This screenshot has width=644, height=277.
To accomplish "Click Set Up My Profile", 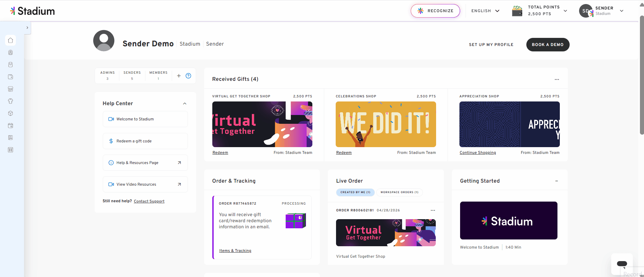I will pyautogui.click(x=491, y=45).
